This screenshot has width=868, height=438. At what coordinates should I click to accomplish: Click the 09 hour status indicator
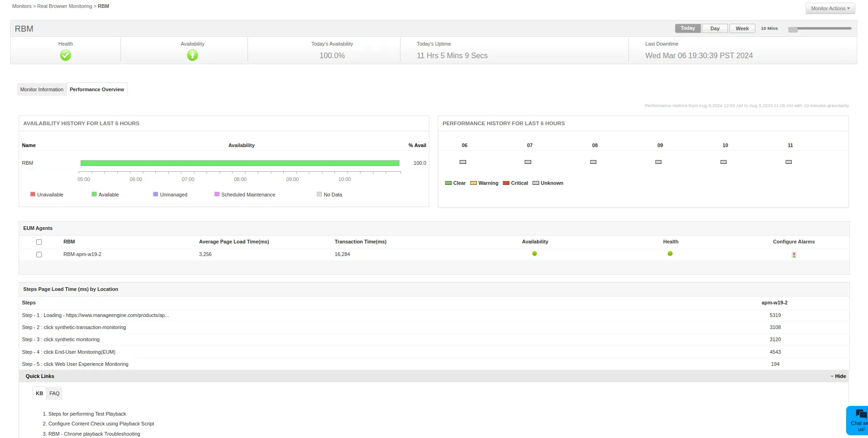click(658, 162)
